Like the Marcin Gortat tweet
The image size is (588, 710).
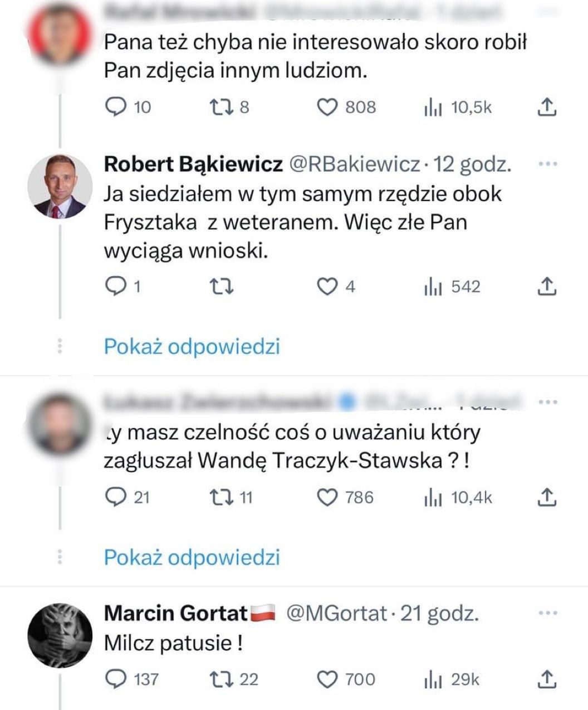[328, 679]
